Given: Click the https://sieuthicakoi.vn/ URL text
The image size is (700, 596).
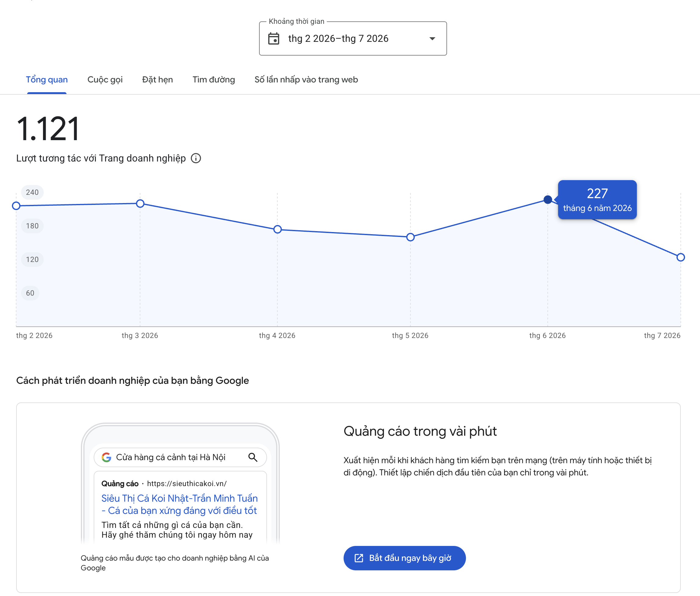Looking at the screenshot, I should point(187,484).
